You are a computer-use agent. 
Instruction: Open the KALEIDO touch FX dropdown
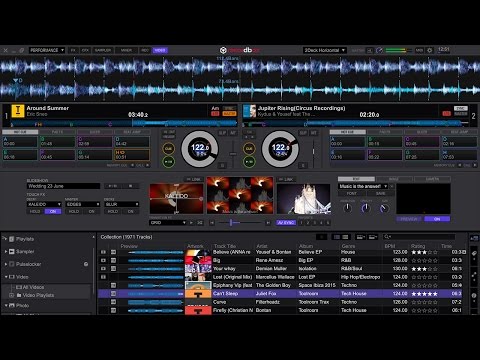click(44, 204)
